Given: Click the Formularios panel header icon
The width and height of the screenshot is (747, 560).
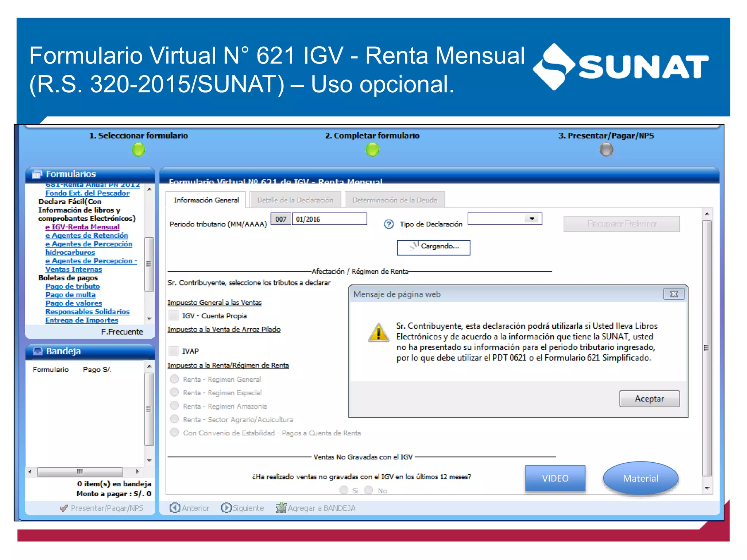Looking at the screenshot, I should point(37,174).
